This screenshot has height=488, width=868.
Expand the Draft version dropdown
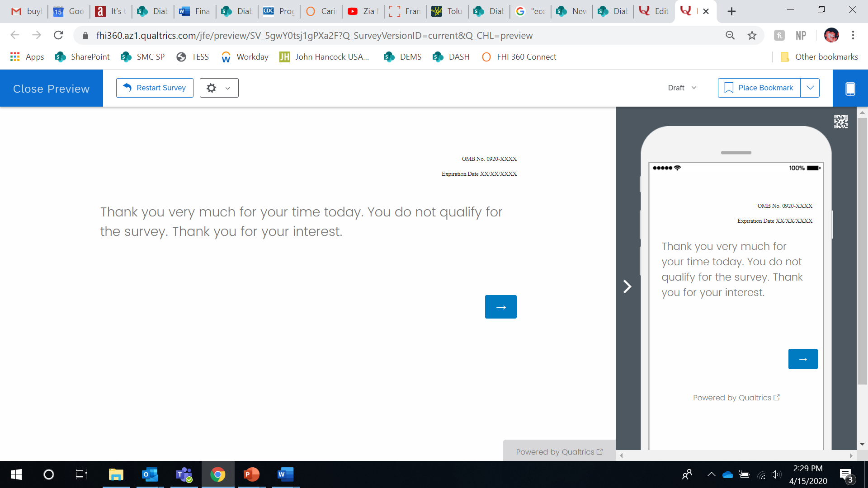682,88
